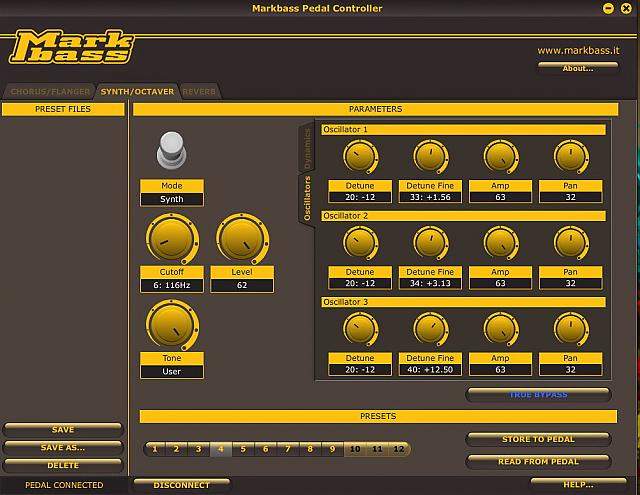640x495 pixels.
Task: Select preset 2
Action: (x=176, y=449)
